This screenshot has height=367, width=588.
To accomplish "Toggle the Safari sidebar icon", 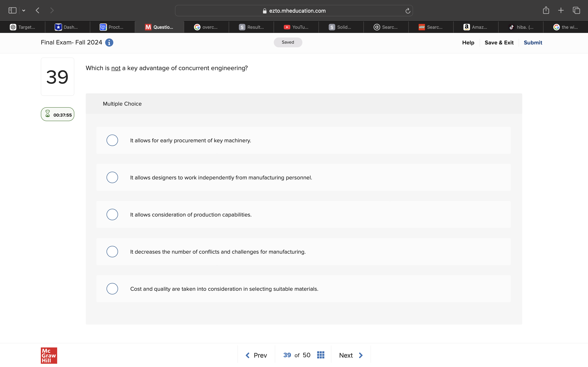I will (12, 10).
